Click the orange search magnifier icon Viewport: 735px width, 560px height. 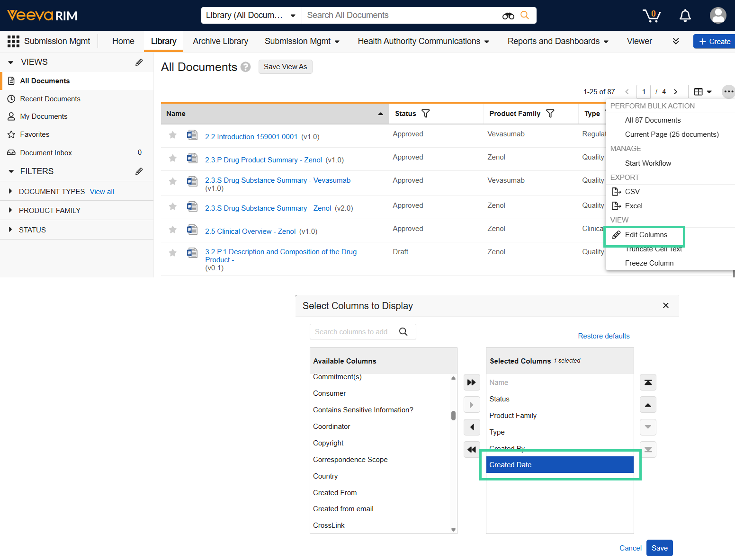(525, 15)
